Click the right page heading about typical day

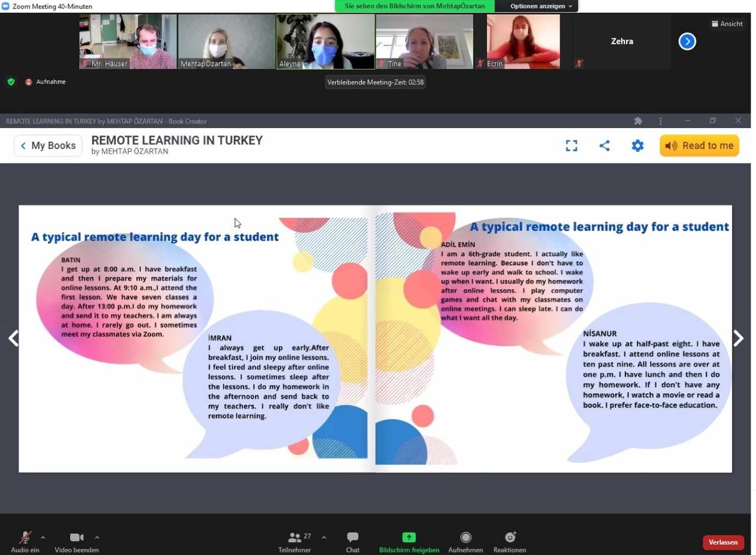[599, 227]
